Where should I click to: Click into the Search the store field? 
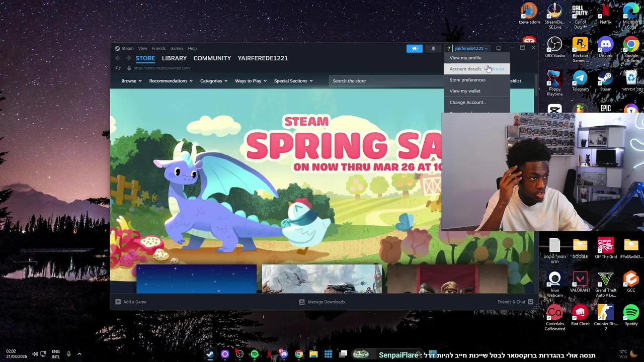(x=386, y=81)
